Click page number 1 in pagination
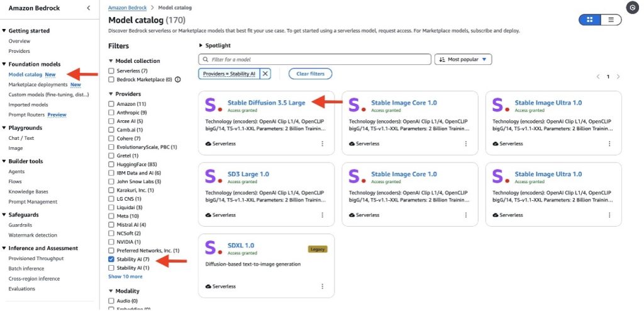Viewport: 644px width, 311px height. pyautogui.click(x=608, y=77)
